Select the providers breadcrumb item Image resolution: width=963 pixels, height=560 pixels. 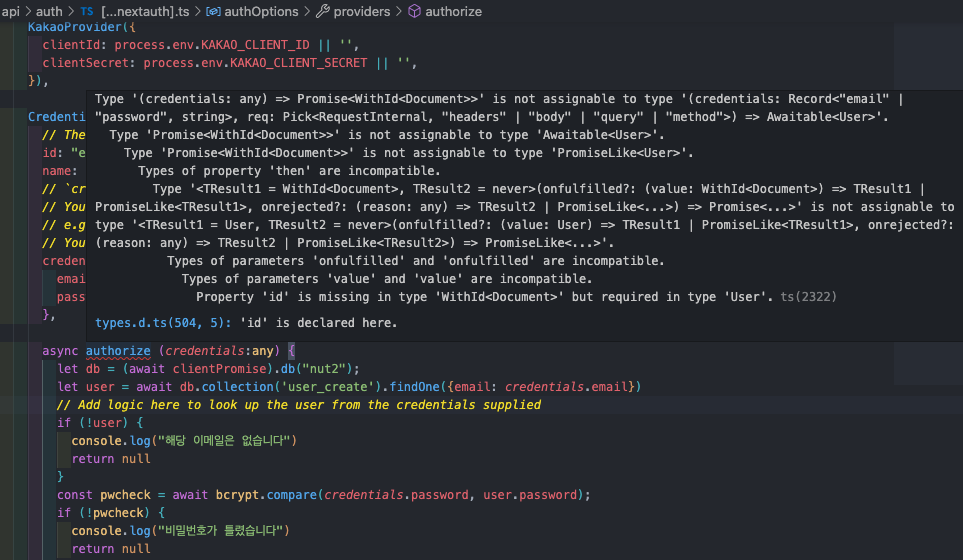(362, 11)
